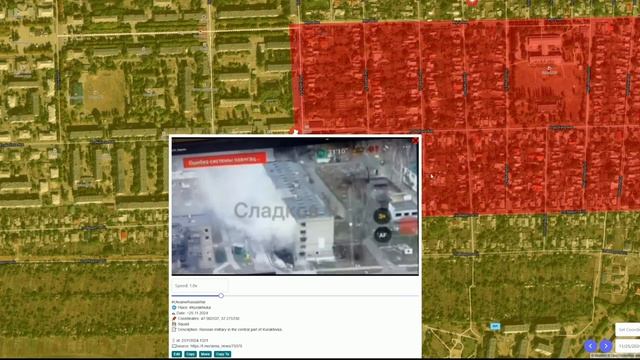Click the red record button in video overlay
Screen dimensions: 640x360
click(x=408, y=227)
